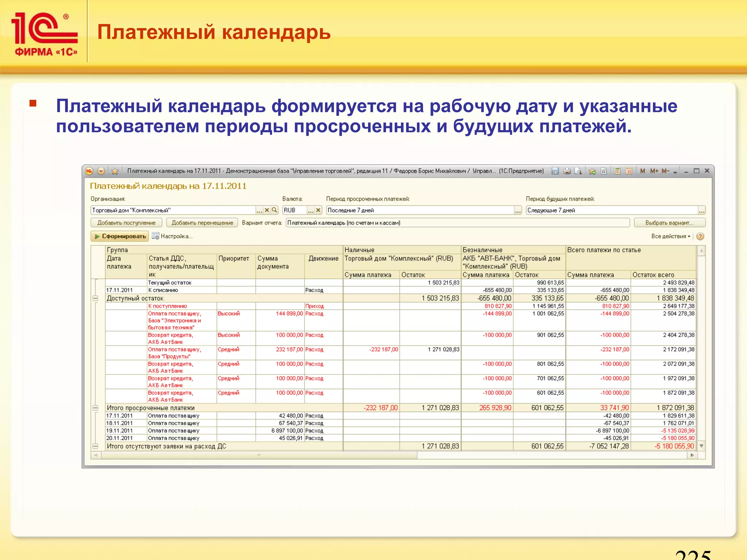Open ellipsis for future payments period
Viewport: 747px width, 560px height.
click(x=702, y=210)
